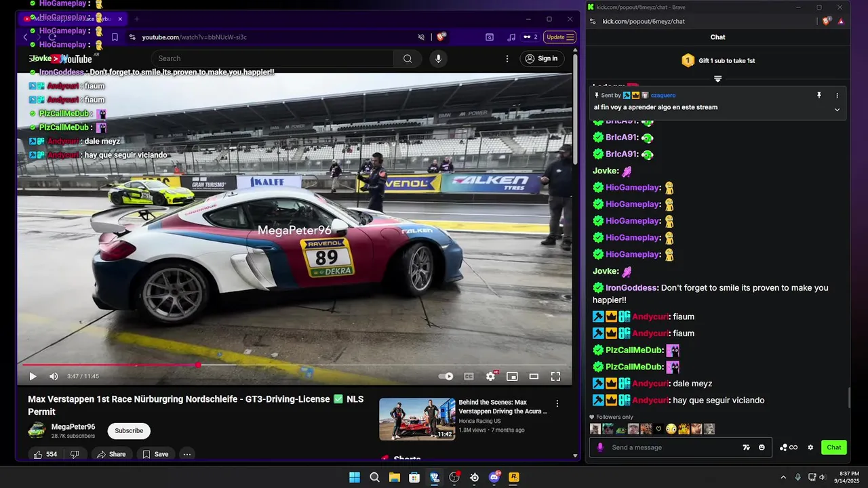Click the Brave Update button
Screen dimensions: 868x488
coord(560,37)
